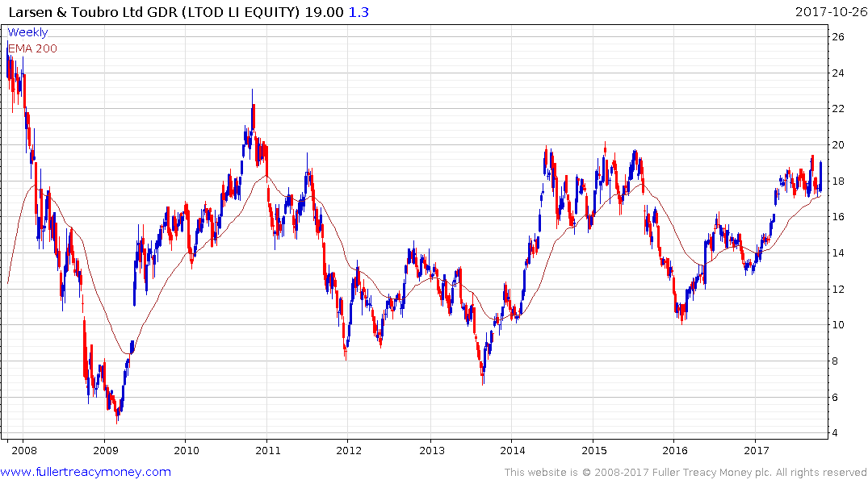Click the EMA 200 legend label
This screenshot has width=868, height=484.
point(32,48)
